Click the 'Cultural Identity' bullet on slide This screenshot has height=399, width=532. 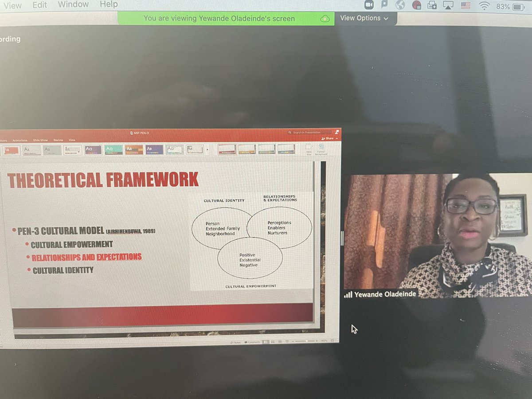coord(63,270)
